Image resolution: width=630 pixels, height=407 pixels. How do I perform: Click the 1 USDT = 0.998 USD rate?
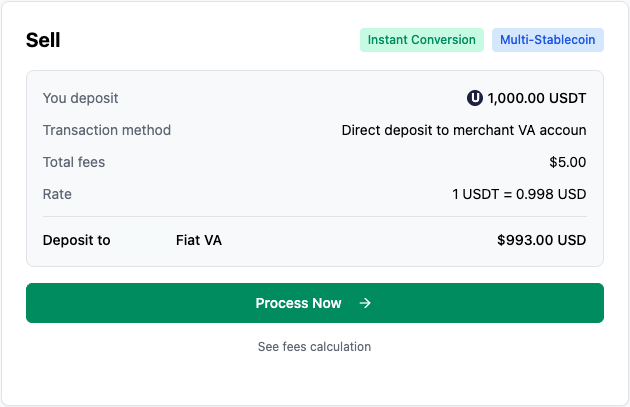pos(518,194)
